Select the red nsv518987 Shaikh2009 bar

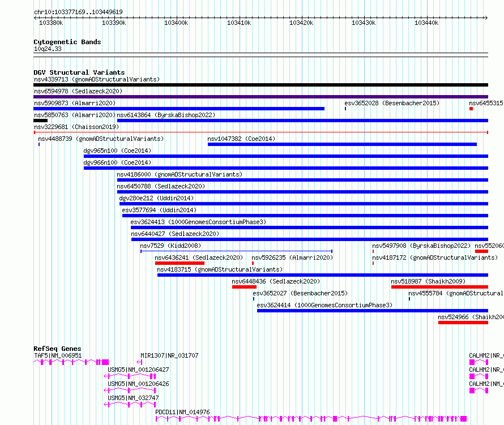click(x=439, y=287)
